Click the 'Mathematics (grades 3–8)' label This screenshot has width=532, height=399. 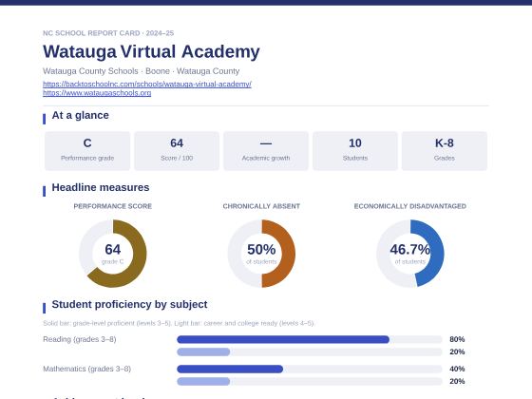86,369
